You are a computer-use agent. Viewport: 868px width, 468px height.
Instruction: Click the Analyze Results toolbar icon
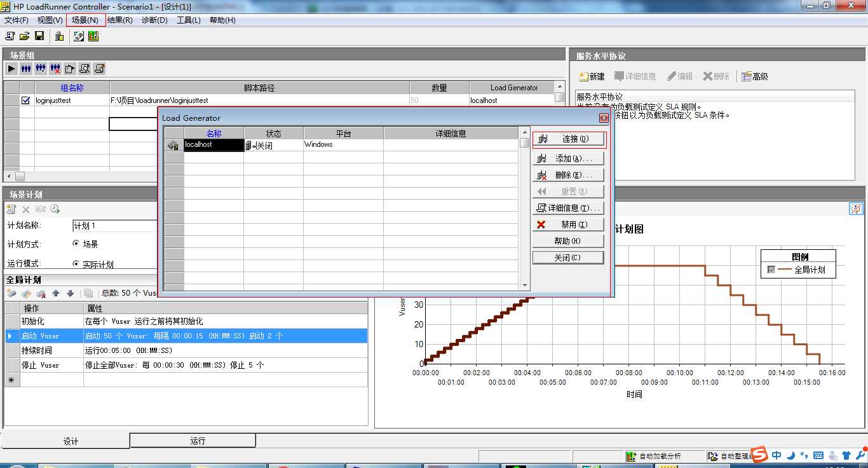pos(93,36)
